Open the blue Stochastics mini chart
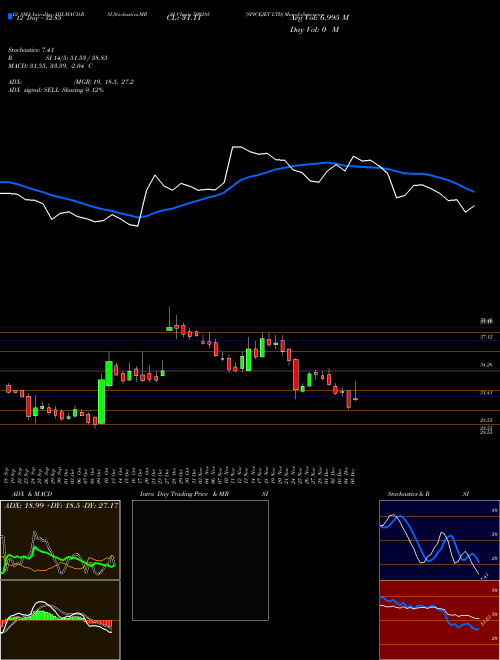This screenshot has width=500, height=660. coord(439,540)
